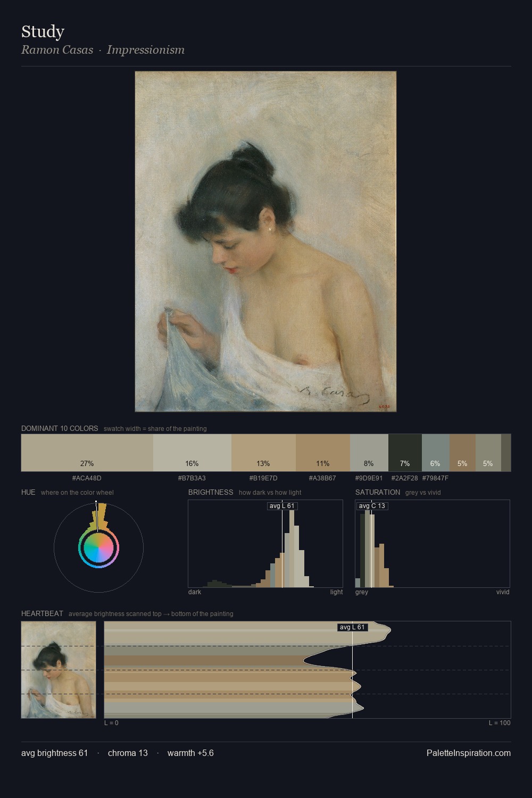
Task: Click 'avg L 61' label in Heartbeat chart
Action: tap(352, 627)
